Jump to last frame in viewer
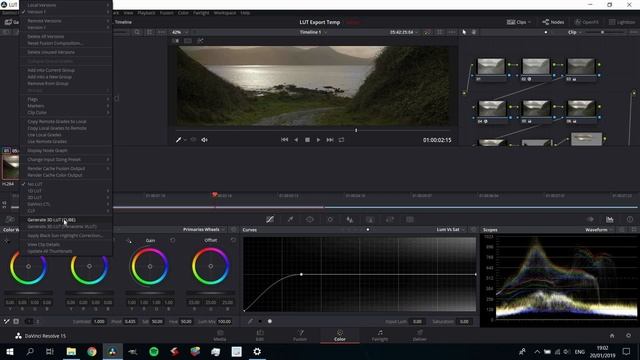This screenshot has height=360, width=640. click(330, 140)
